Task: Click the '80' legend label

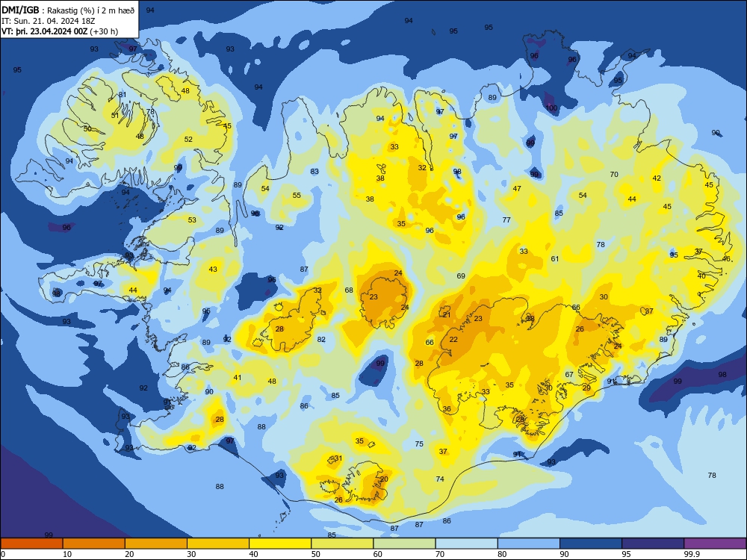Action: 502,554
